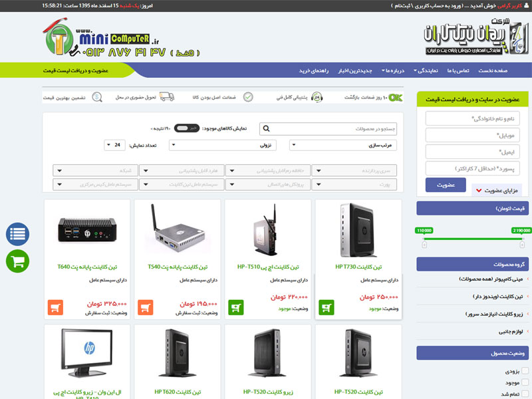Viewport: 532px width, 399px height.
Task: Click the checkmark authenticity guarantee icon
Action: tap(248, 97)
